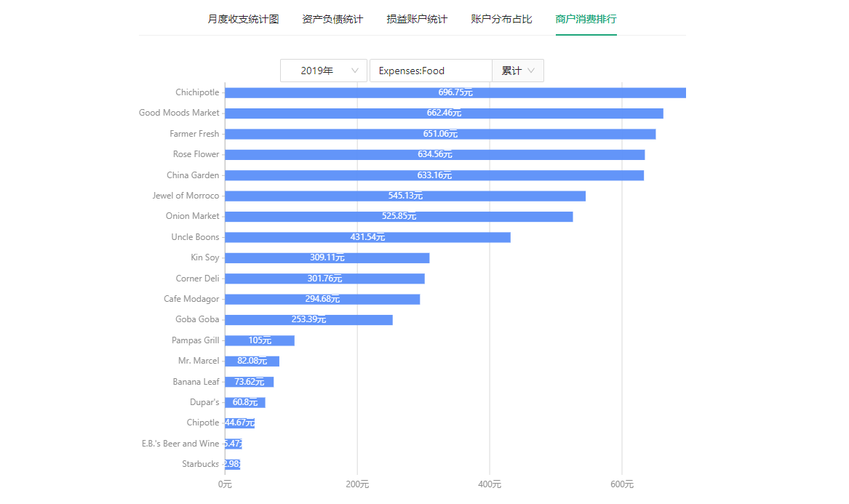Select the 损益账户统计 tab
Screen dimensions: 849x504
coord(417,19)
